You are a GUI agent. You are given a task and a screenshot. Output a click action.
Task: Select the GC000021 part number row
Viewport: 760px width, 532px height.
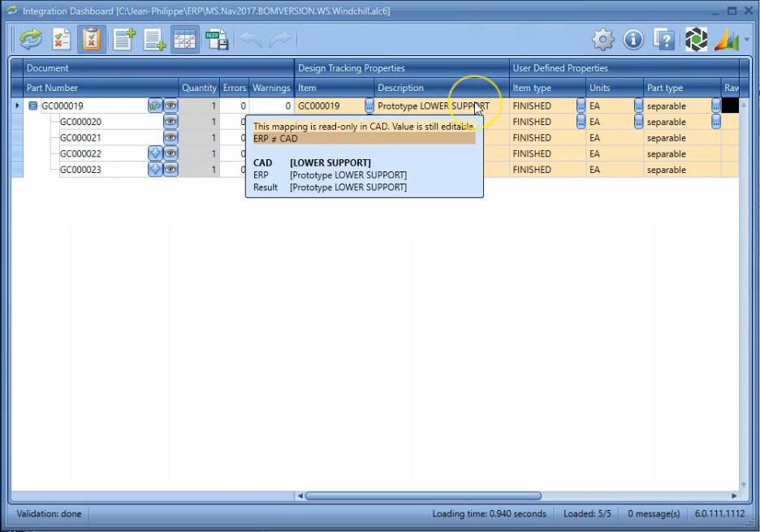tap(80, 138)
